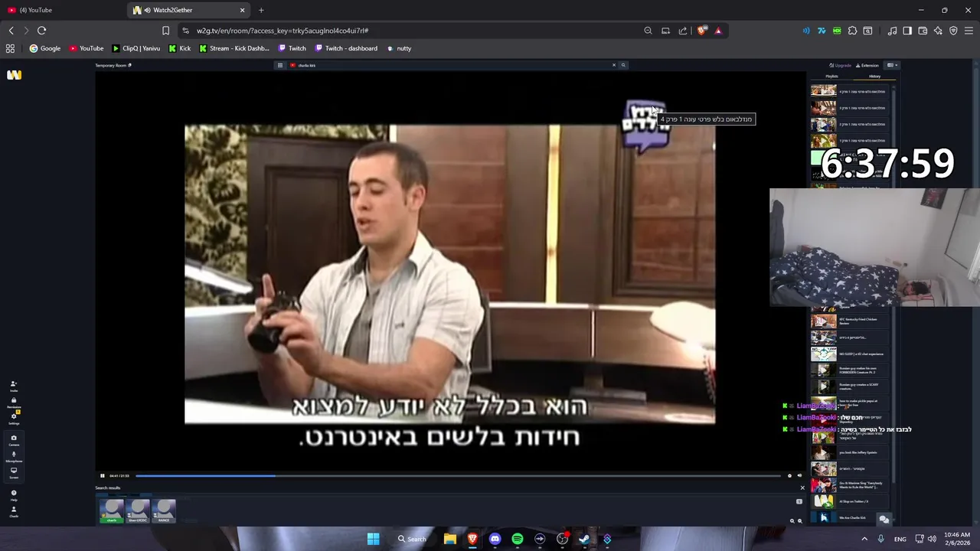The width and height of the screenshot is (980, 551).
Task: Open the Brave Shields icon in the address bar
Action: click(701, 31)
